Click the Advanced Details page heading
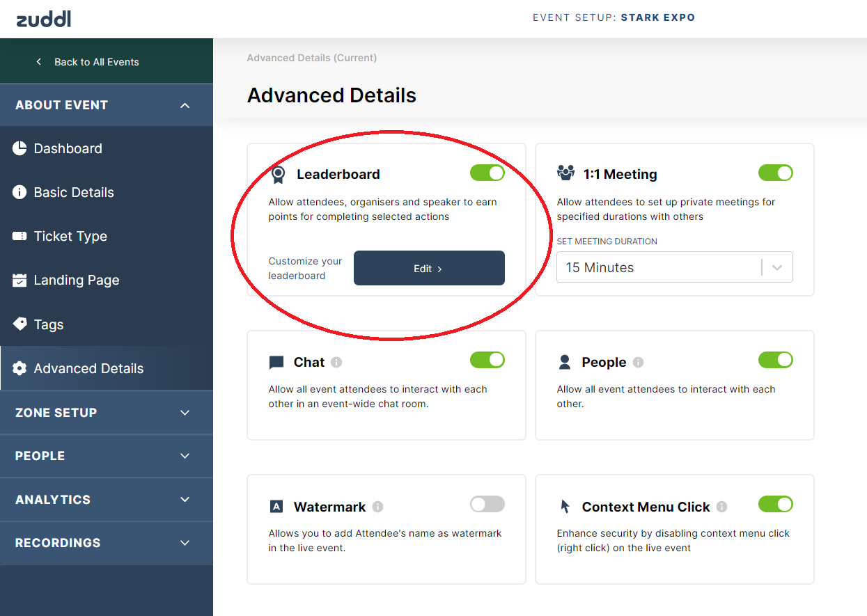 tap(331, 95)
